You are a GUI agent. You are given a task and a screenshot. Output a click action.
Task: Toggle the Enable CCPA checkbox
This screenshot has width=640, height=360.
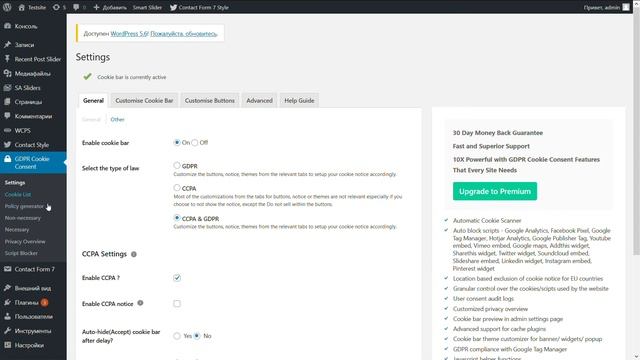[x=177, y=278]
